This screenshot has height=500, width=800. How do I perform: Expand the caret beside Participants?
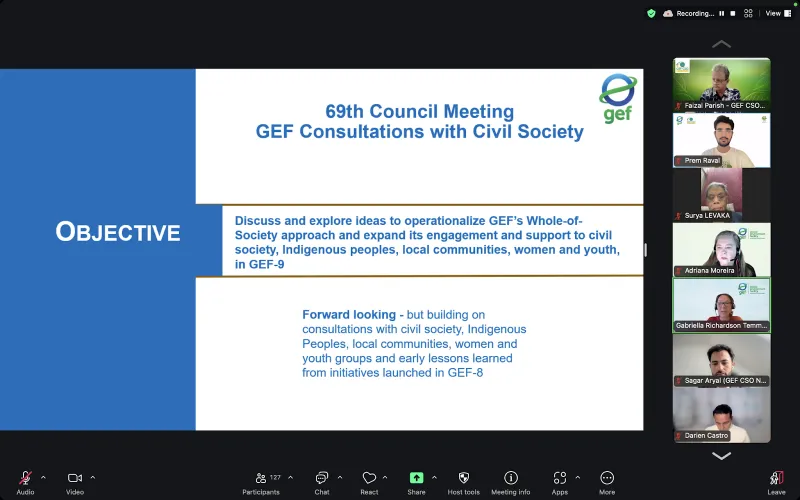[290, 478]
